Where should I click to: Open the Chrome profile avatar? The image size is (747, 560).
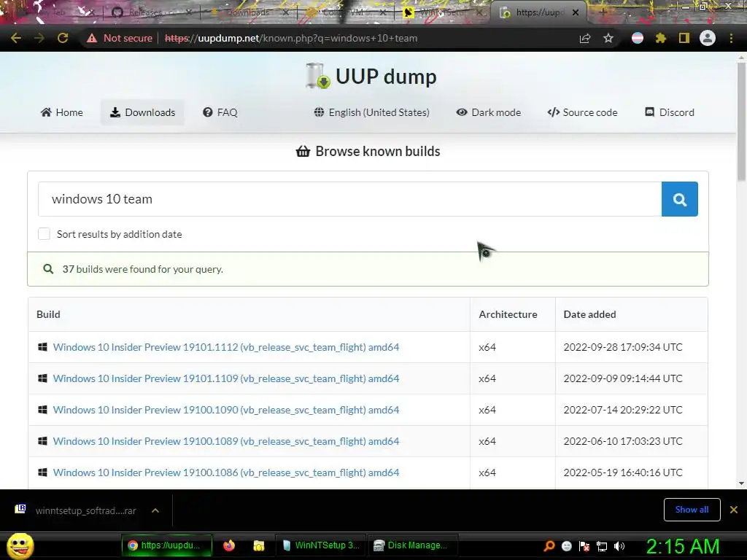point(708,38)
